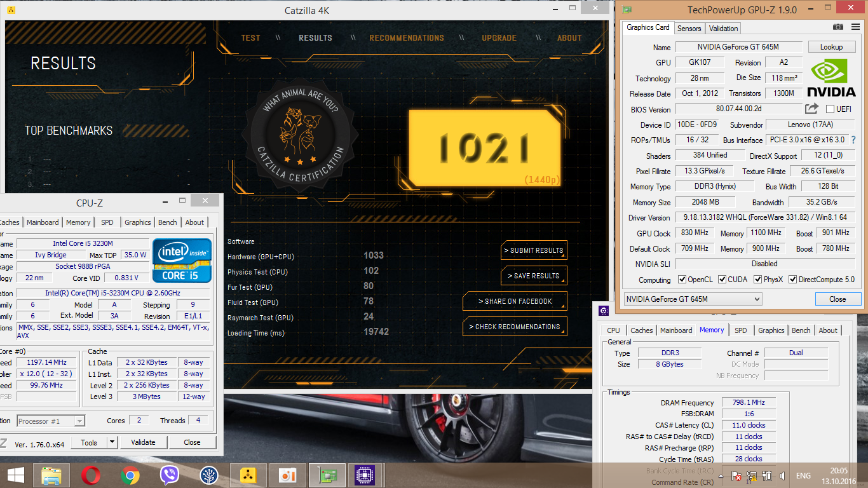Launch Opera from the taskbar
This screenshot has width=868, height=488.
[x=91, y=475]
